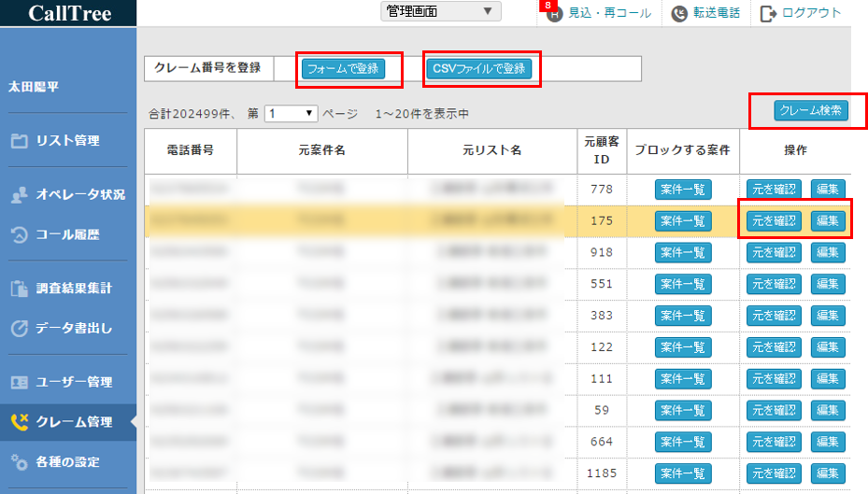Click the ログアウト logout icon

[769, 13]
